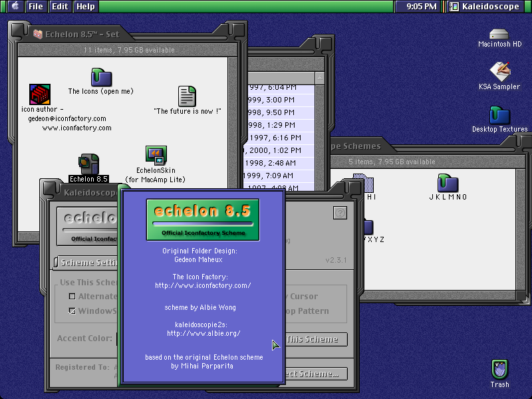Select the J K L M N O folder
The width and height of the screenshot is (532, 399).
tap(448, 184)
